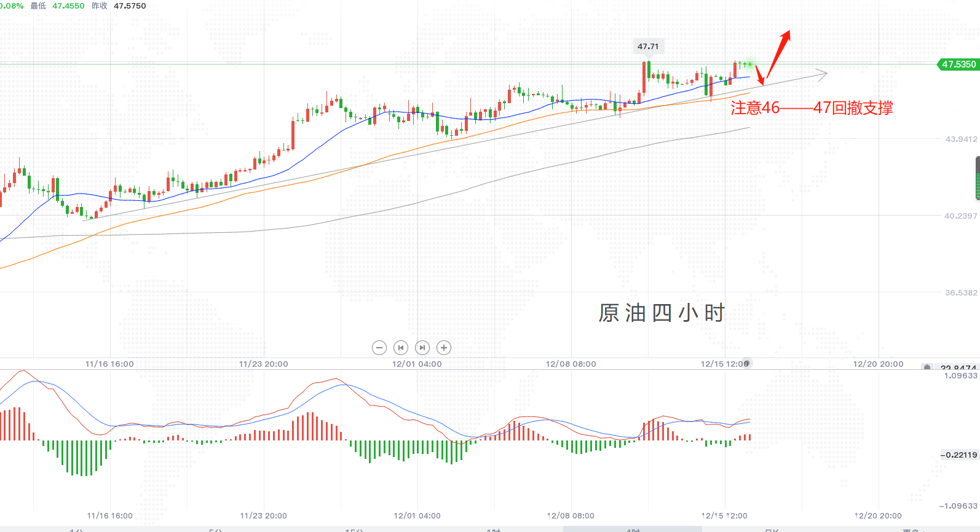This screenshot has width=980, height=532.
Task: Click the 36.5382 price axis label
Action: tap(961, 292)
